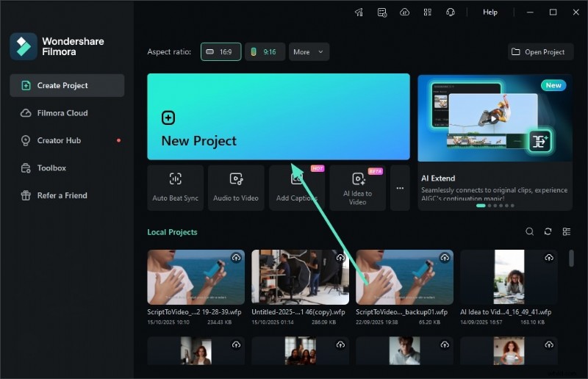Click the send feedback paper-plane icon
588x379 pixels.
[359, 12]
